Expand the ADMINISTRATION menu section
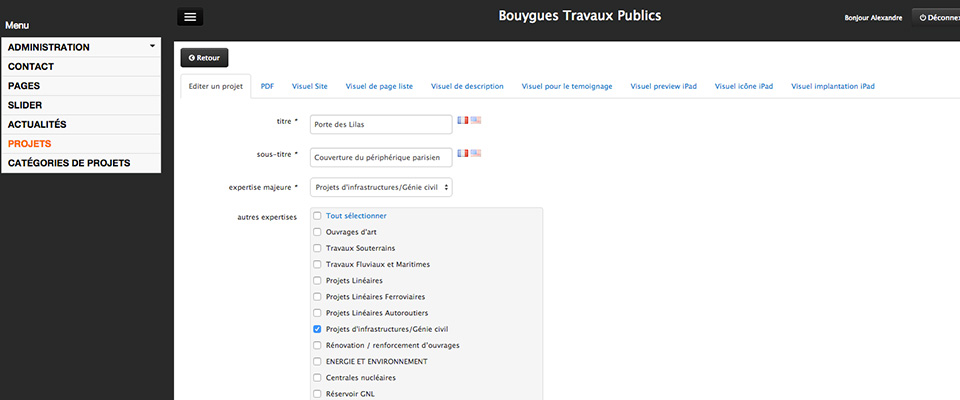 point(81,47)
